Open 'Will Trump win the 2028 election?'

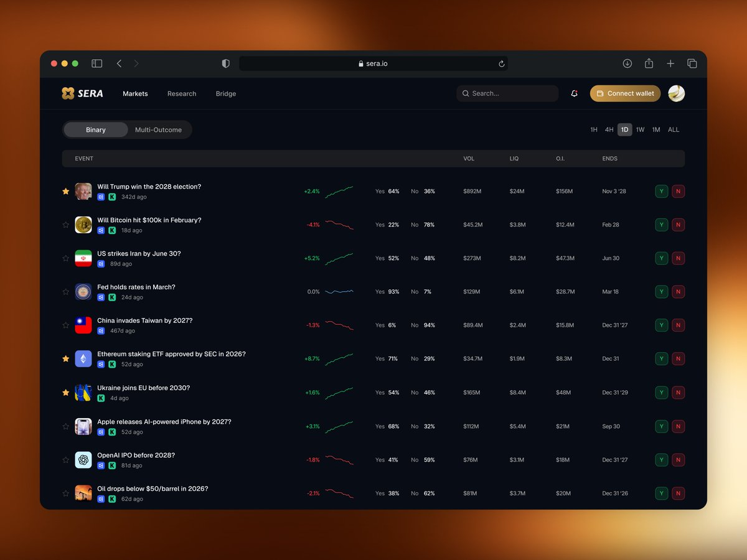click(149, 187)
